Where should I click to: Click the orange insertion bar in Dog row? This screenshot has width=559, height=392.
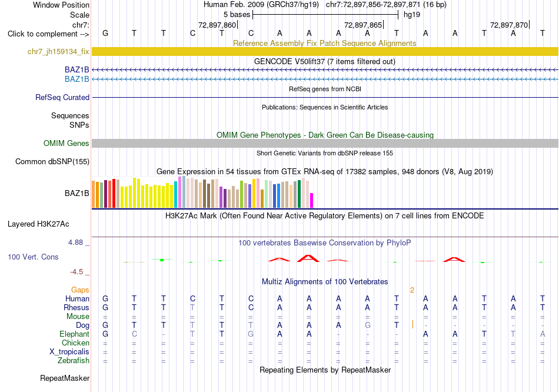412,324
